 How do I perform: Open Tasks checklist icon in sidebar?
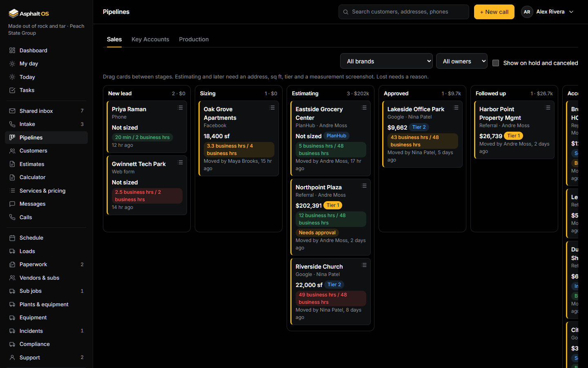click(x=12, y=90)
